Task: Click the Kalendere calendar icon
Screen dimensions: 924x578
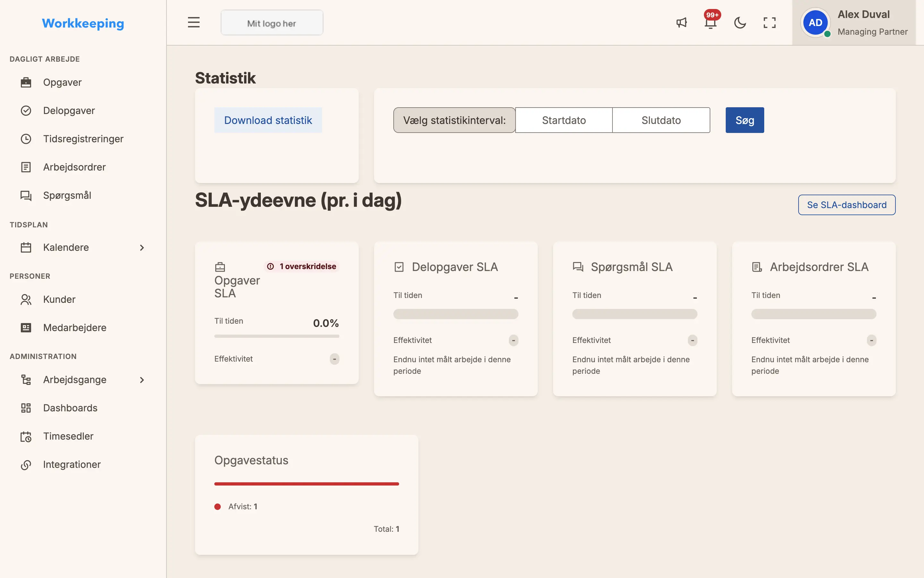Action: (x=26, y=247)
